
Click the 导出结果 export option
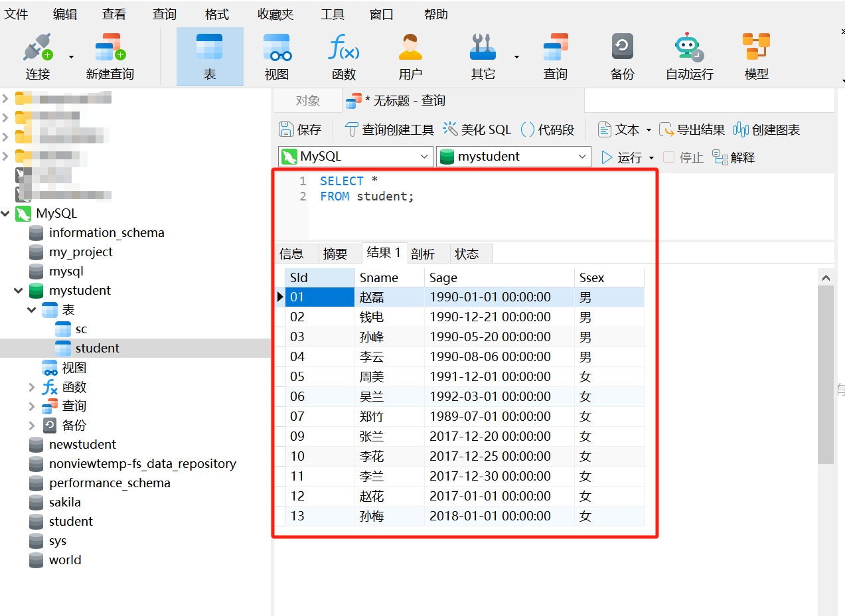tap(698, 129)
